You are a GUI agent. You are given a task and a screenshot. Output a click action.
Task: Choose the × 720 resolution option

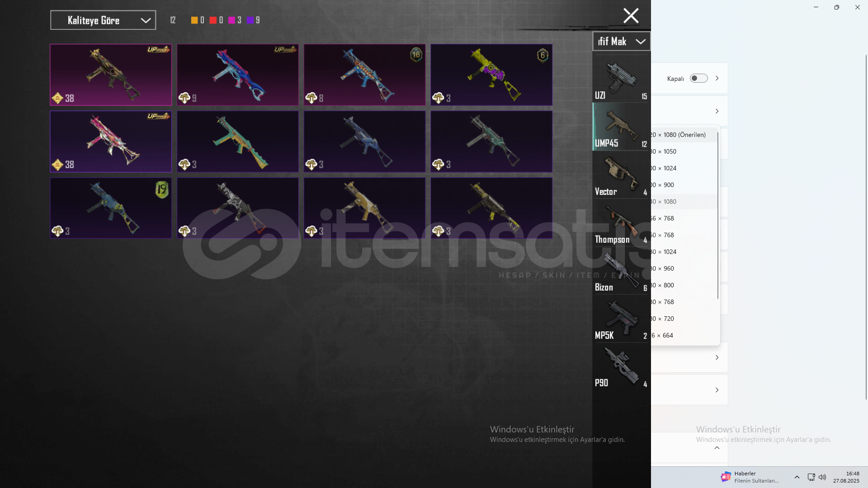[x=684, y=319]
